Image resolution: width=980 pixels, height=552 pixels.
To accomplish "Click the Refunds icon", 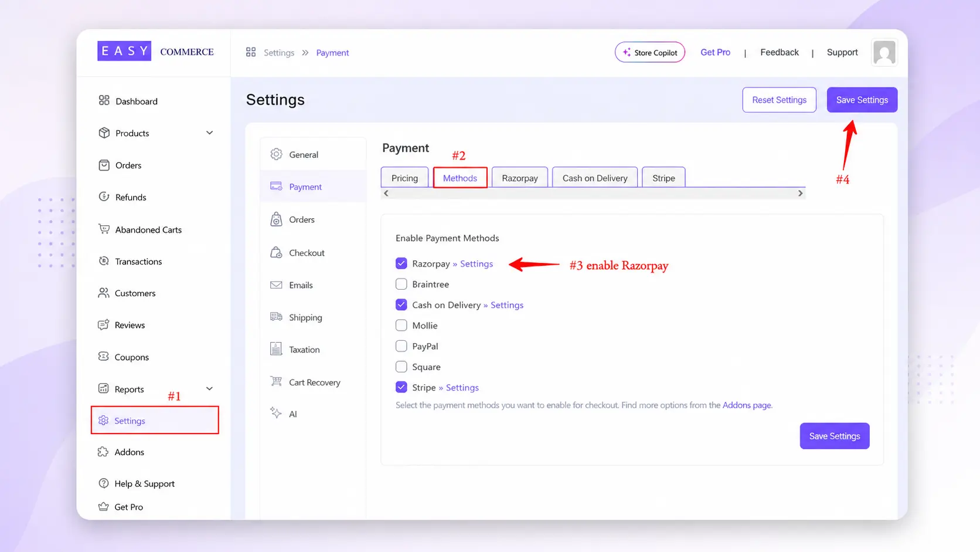I will (x=104, y=197).
